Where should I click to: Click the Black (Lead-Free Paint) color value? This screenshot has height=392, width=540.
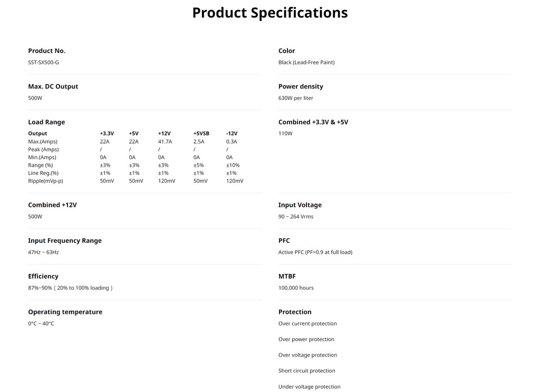[x=306, y=62]
